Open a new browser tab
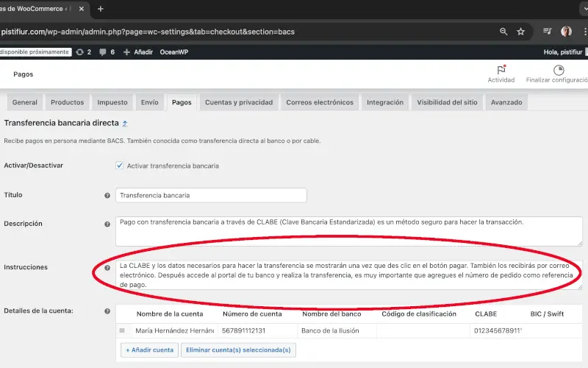588x368 pixels. click(100, 9)
